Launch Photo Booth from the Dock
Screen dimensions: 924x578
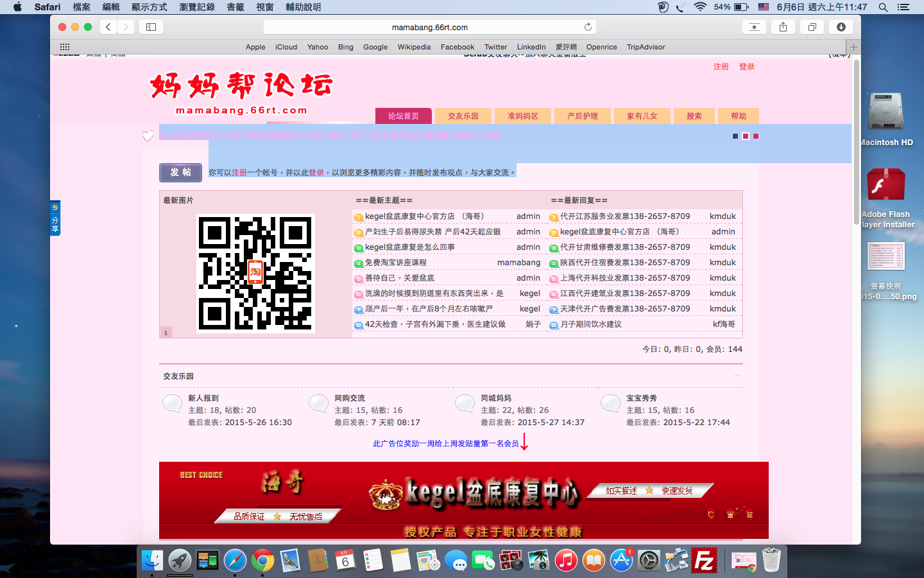pos(511,561)
